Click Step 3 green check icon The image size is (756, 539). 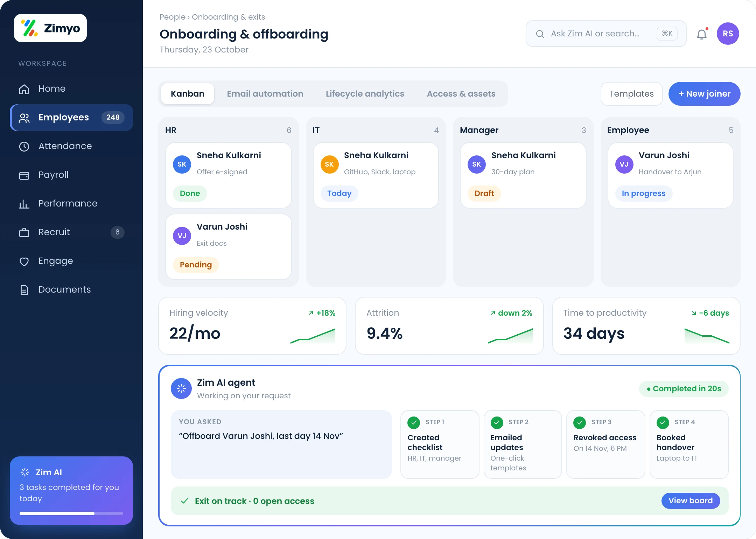(580, 423)
